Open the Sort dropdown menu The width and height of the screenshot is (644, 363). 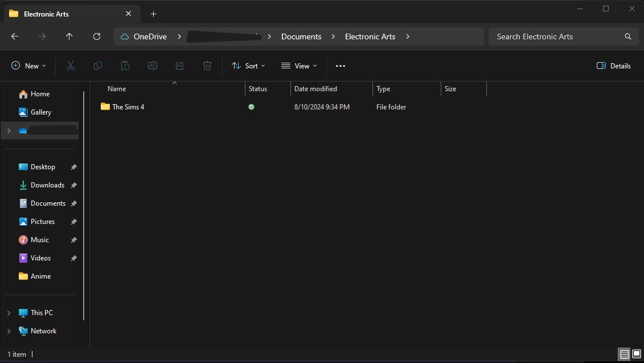point(248,66)
